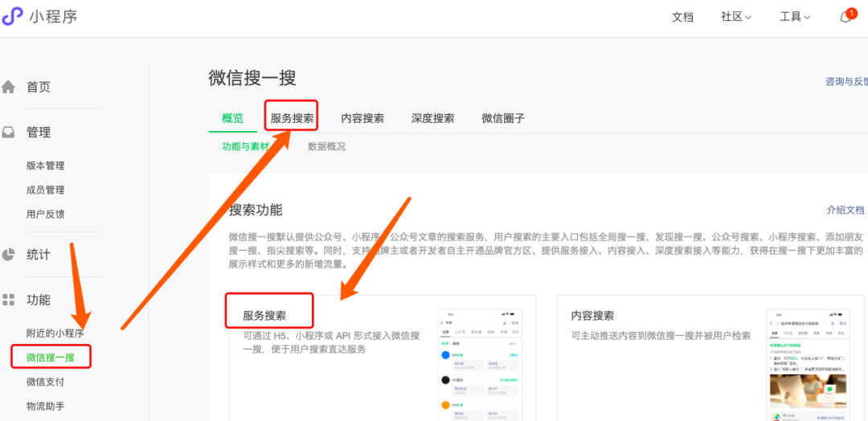The width and height of the screenshot is (868, 421).
Task: Open 物流助手 in sidebar
Action: click(x=45, y=407)
